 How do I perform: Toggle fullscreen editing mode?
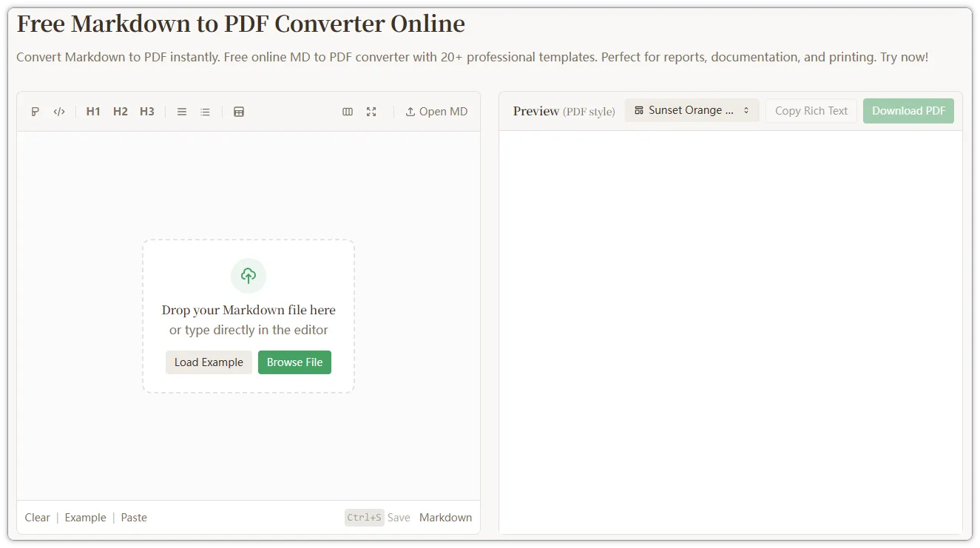pos(371,111)
